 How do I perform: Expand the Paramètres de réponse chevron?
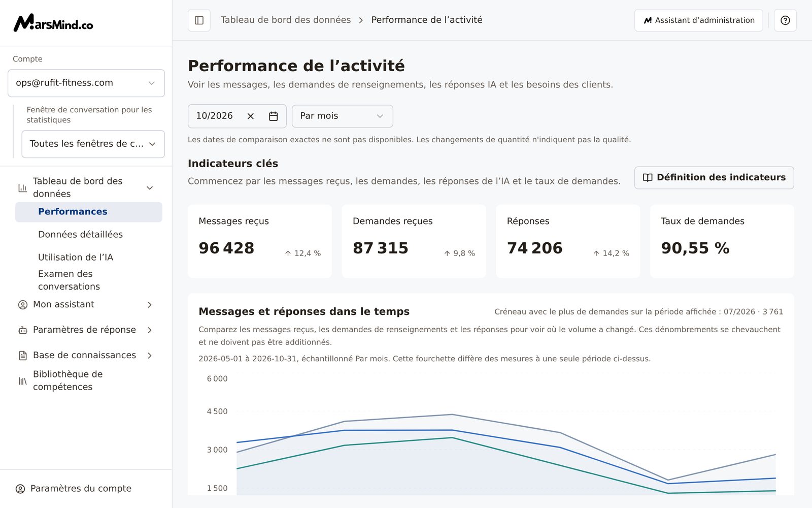click(150, 330)
